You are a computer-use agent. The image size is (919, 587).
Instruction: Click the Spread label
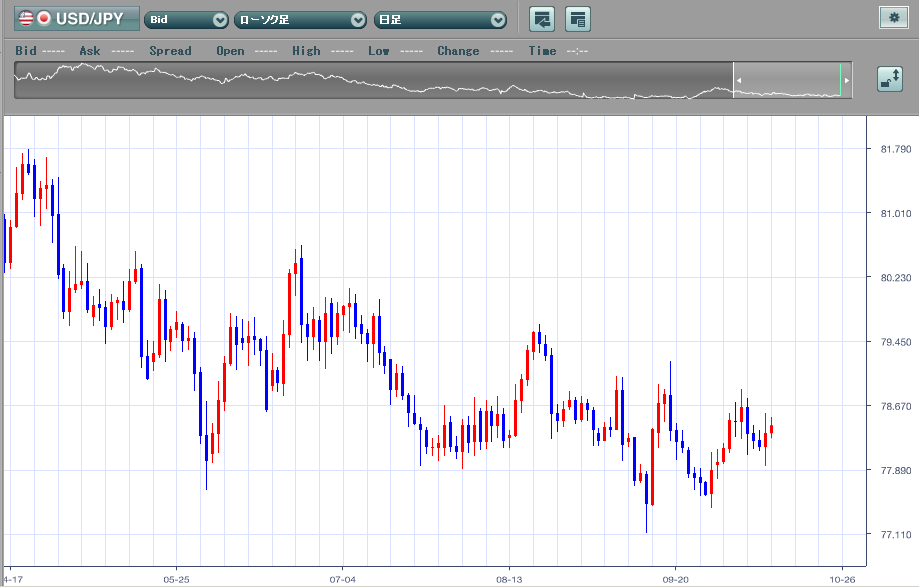170,51
